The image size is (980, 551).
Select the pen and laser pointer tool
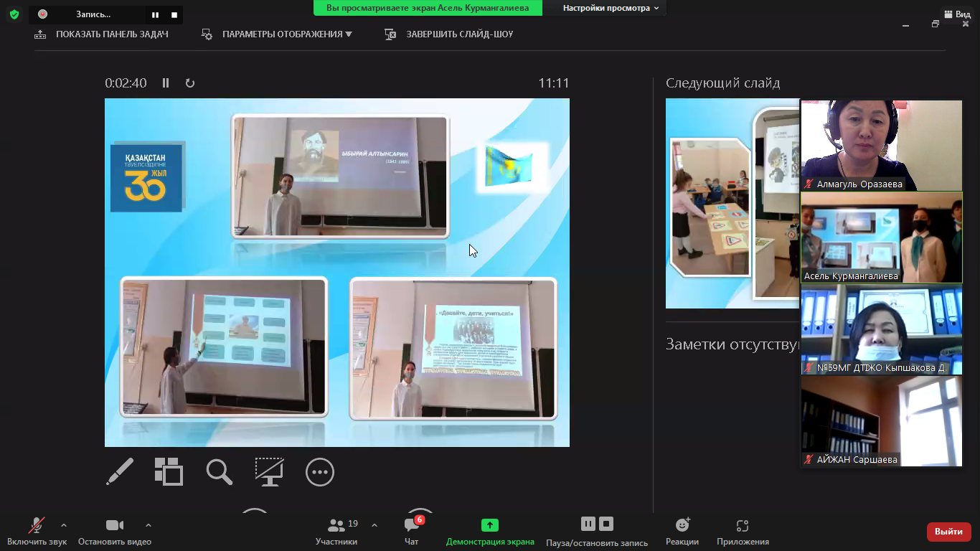(120, 472)
